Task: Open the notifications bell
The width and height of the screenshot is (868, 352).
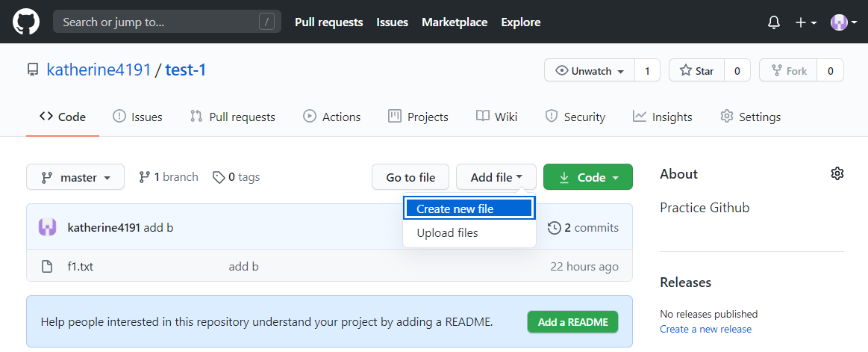Action: 774,22
